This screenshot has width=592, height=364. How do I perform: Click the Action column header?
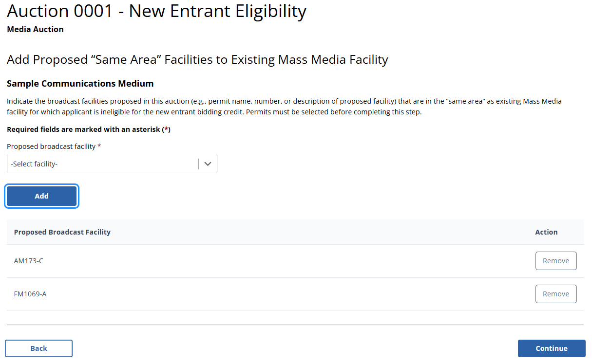coord(546,232)
